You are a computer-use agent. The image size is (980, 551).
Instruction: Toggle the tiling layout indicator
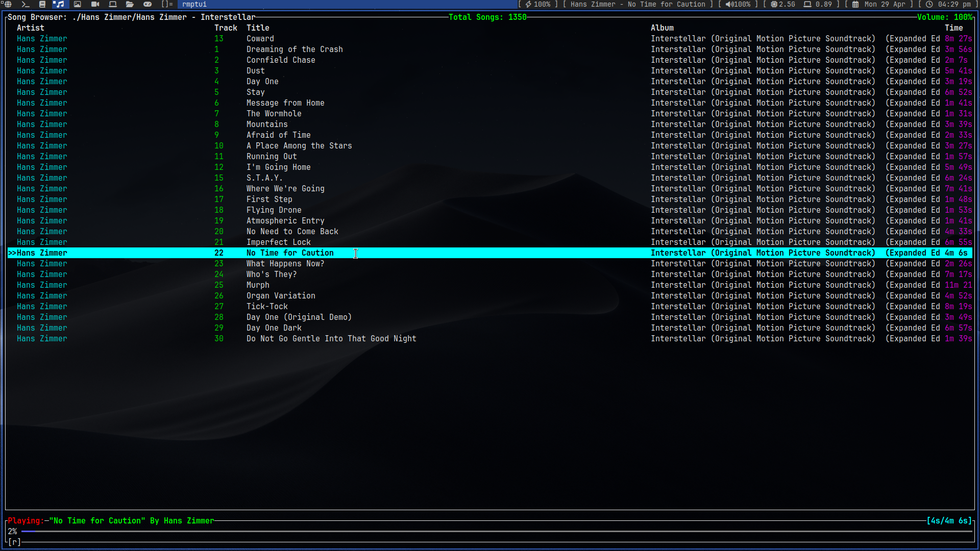167,4
